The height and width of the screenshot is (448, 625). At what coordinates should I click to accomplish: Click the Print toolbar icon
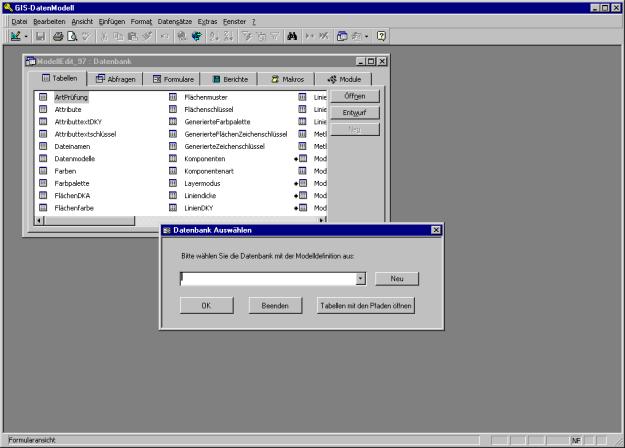(x=57, y=36)
